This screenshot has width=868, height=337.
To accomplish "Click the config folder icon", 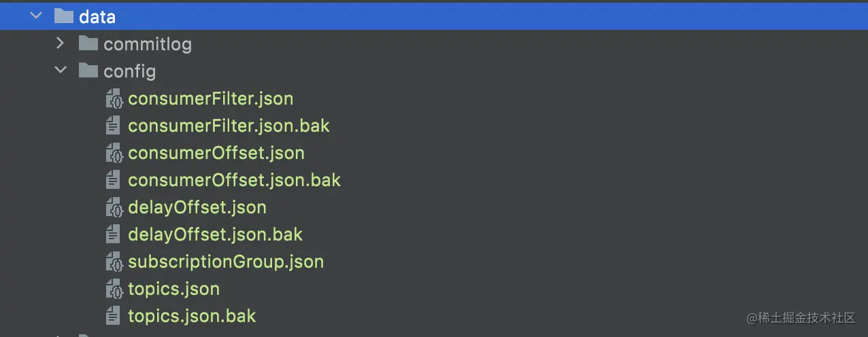I will [x=88, y=71].
